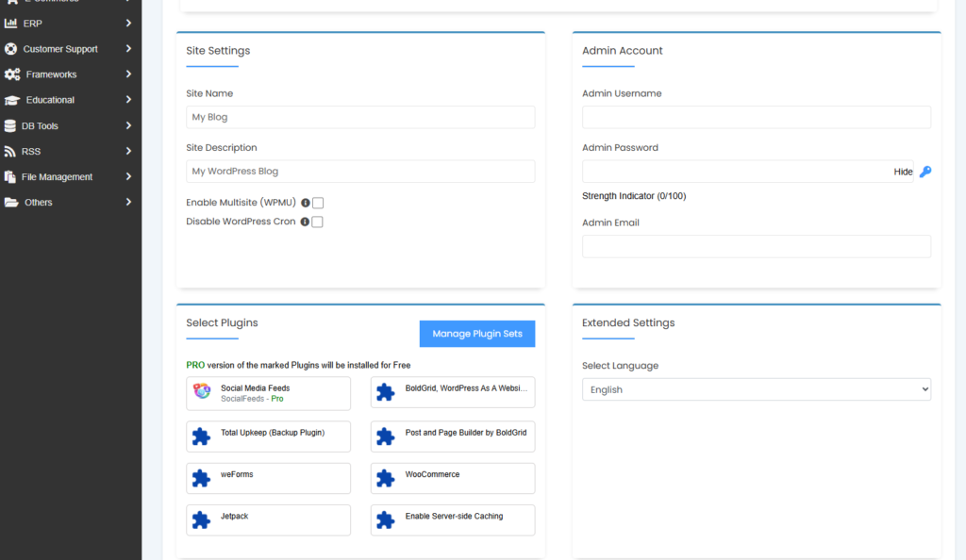Click the Admin Username input field
Viewport: 966px width, 560px height.
pos(756,117)
